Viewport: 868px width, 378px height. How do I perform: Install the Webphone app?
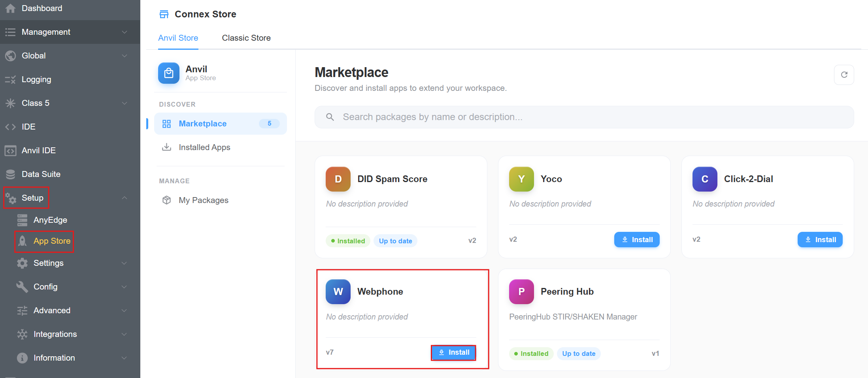tap(453, 352)
